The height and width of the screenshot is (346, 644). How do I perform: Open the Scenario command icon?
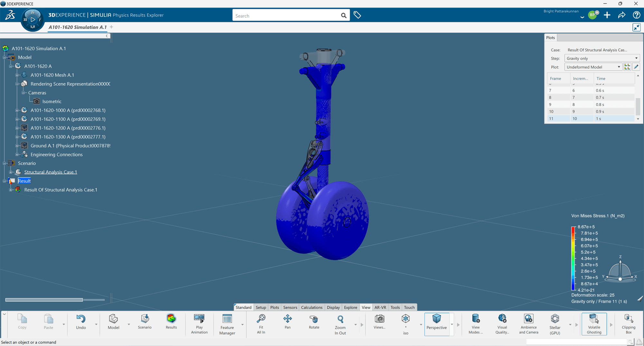coord(145,319)
